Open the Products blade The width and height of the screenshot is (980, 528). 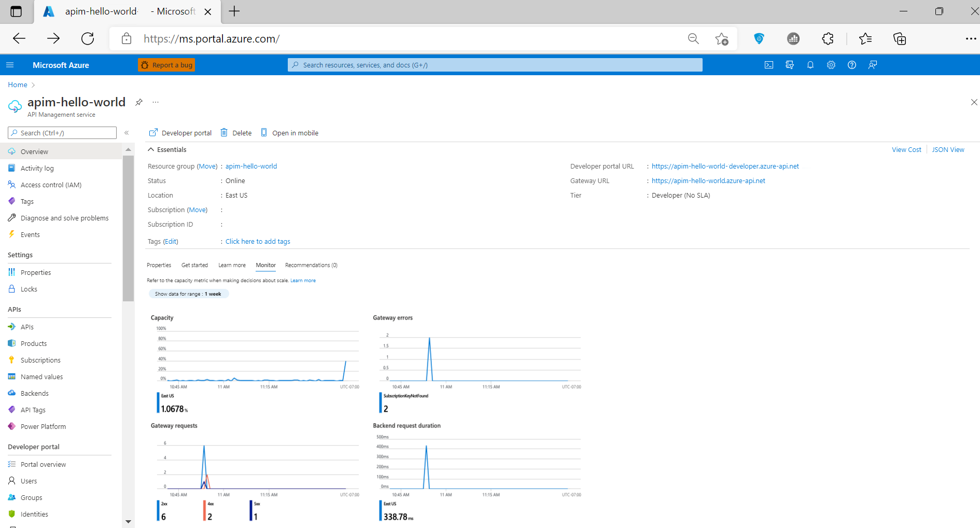[34, 343]
